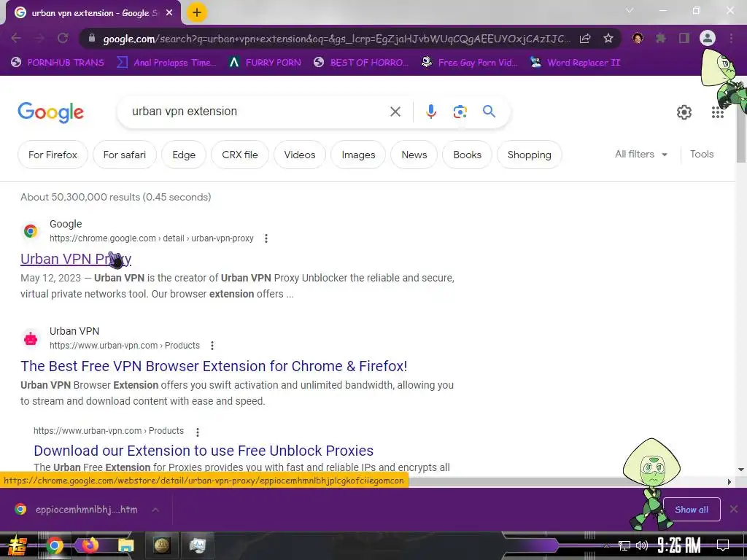Viewport: 747px width, 560px height.
Task: Open Chrome three-dot menu
Action: pos(731,38)
